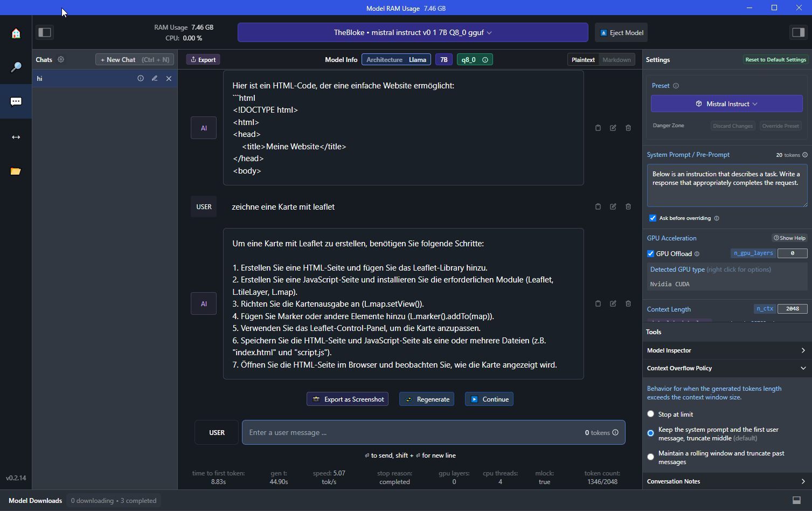Rename the 'hi' chat with pencil icon

pyautogui.click(x=155, y=78)
